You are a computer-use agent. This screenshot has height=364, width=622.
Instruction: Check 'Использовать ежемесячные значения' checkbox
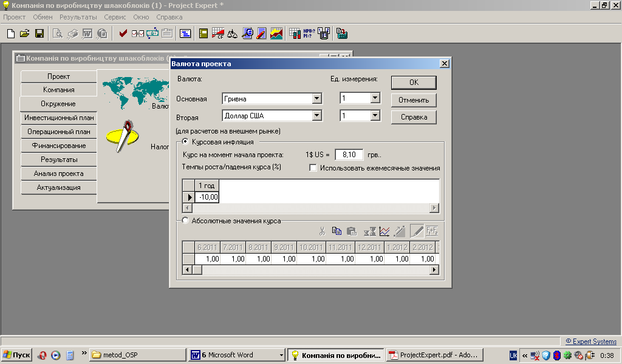[313, 168]
